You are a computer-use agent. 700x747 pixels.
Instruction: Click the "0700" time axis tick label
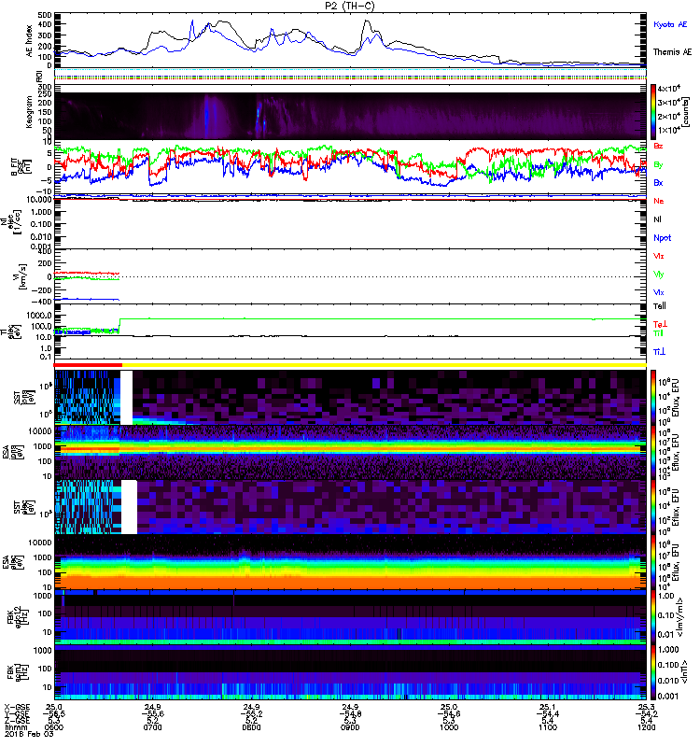pyautogui.click(x=152, y=727)
